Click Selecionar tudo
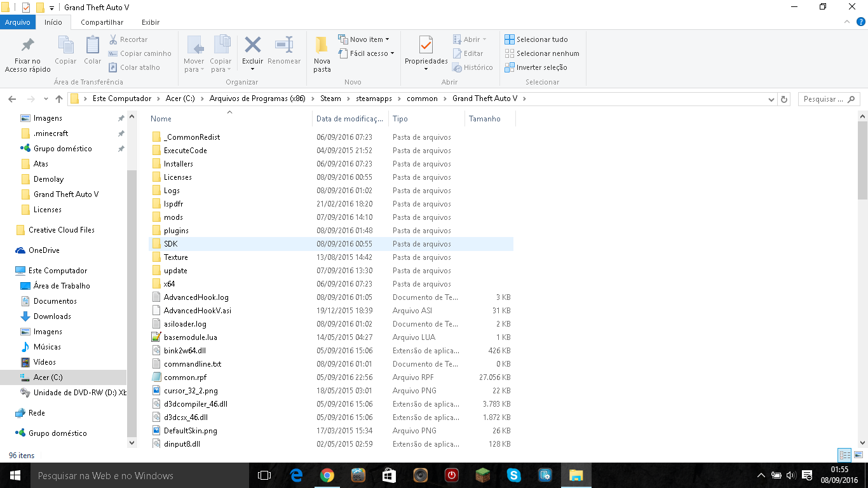This screenshot has height=488, width=868. 536,39
